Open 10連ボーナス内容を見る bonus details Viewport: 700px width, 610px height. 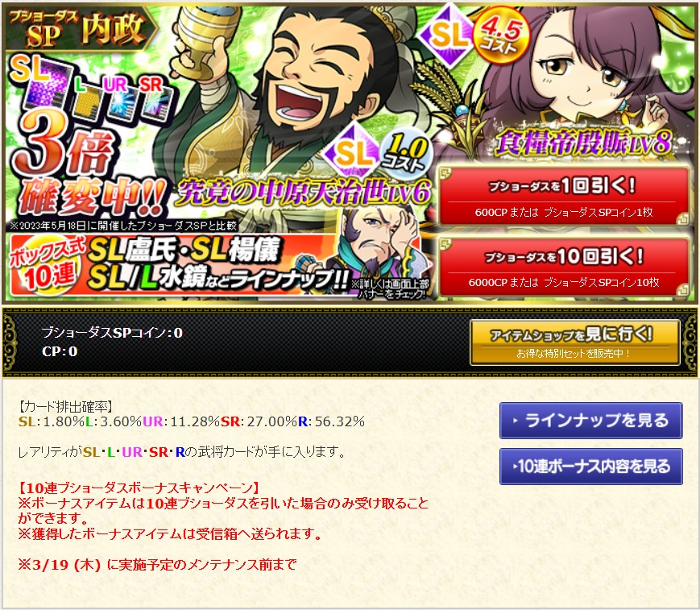590,467
